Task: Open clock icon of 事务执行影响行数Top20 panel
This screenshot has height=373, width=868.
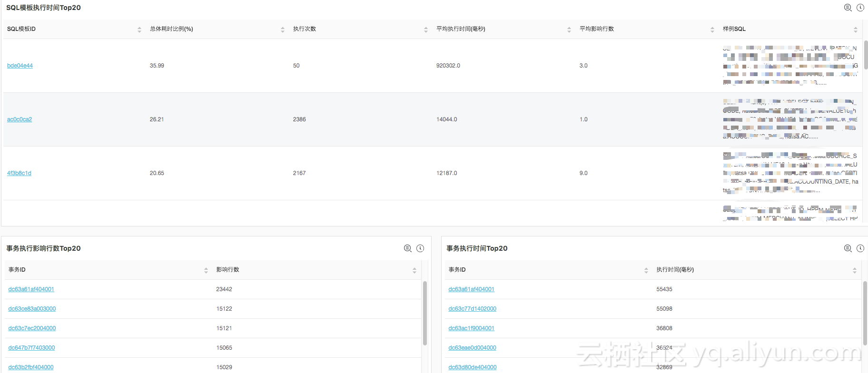Action: [x=420, y=248]
